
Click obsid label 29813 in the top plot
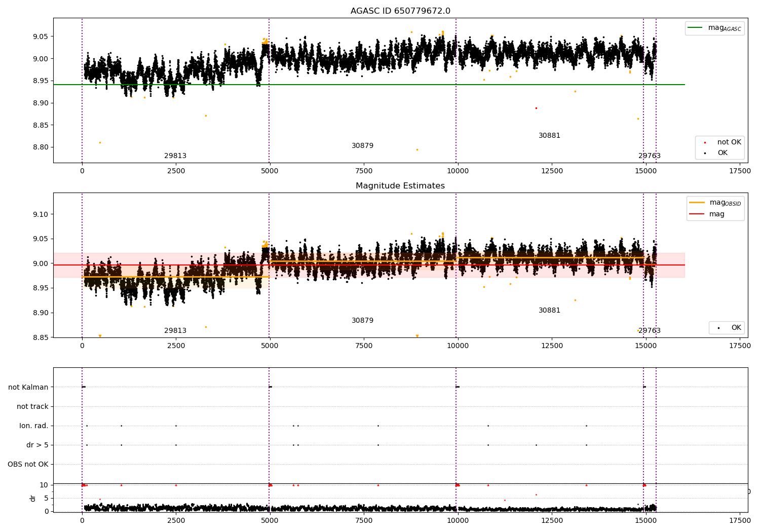click(x=175, y=156)
